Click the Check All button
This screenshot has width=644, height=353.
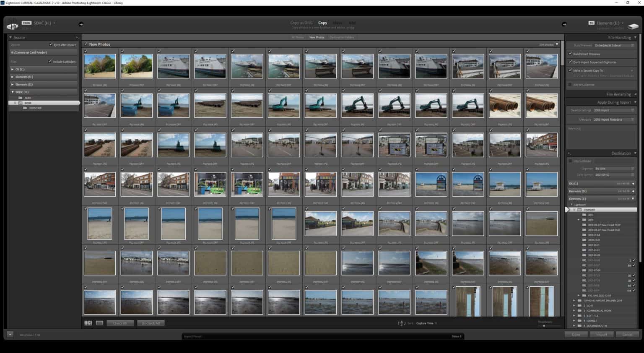coord(120,323)
